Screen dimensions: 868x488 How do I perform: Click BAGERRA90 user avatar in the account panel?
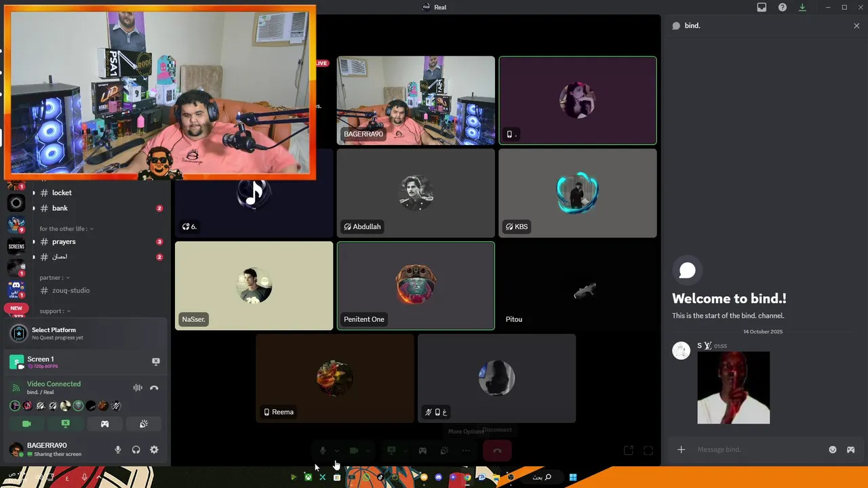(x=17, y=449)
